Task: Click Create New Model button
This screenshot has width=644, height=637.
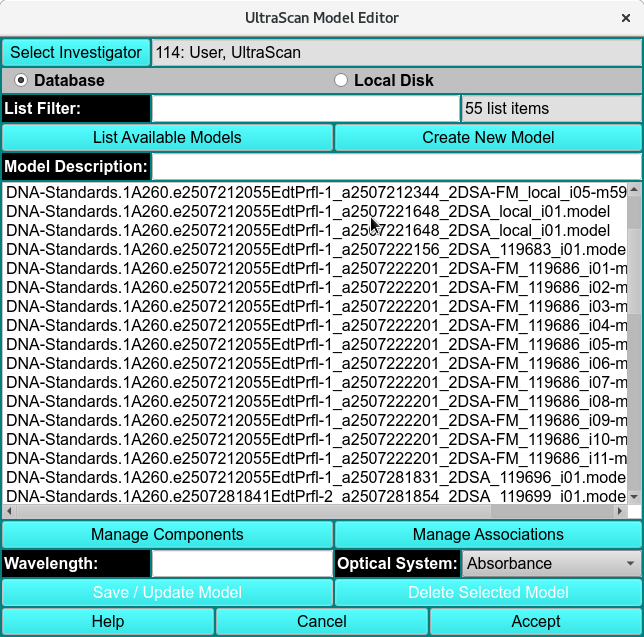Action: pos(488,137)
